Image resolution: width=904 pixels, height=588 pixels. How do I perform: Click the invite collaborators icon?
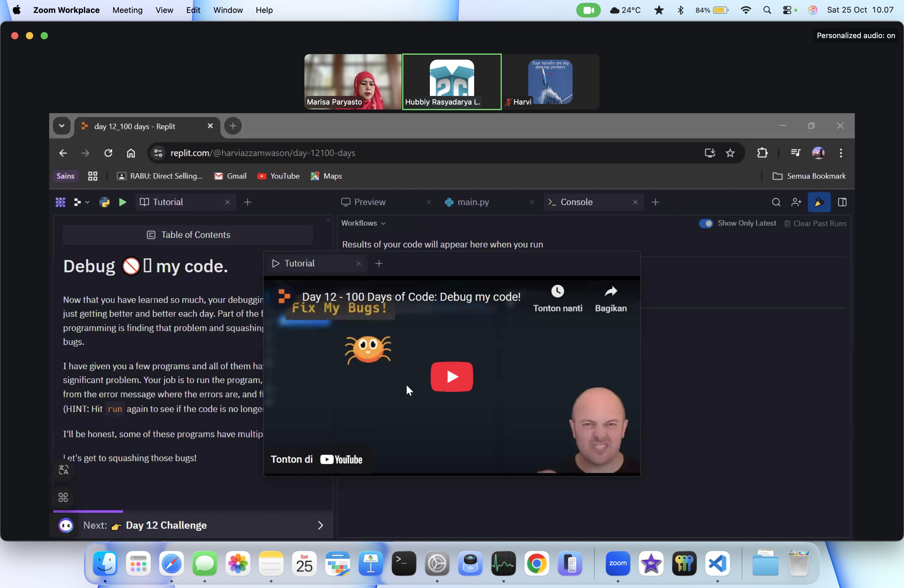tap(796, 202)
